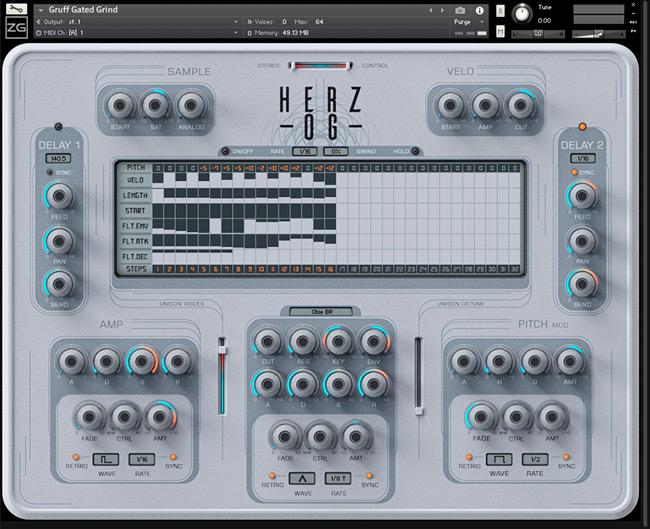This screenshot has height=529, width=650.
Task: Toggle the Delay 2 power LED
Action: tap(582, 128)
